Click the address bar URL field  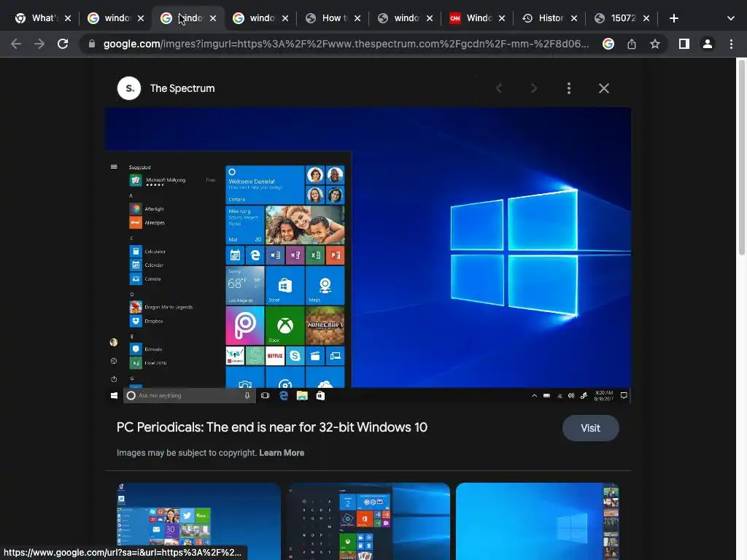tap(346, 44)
